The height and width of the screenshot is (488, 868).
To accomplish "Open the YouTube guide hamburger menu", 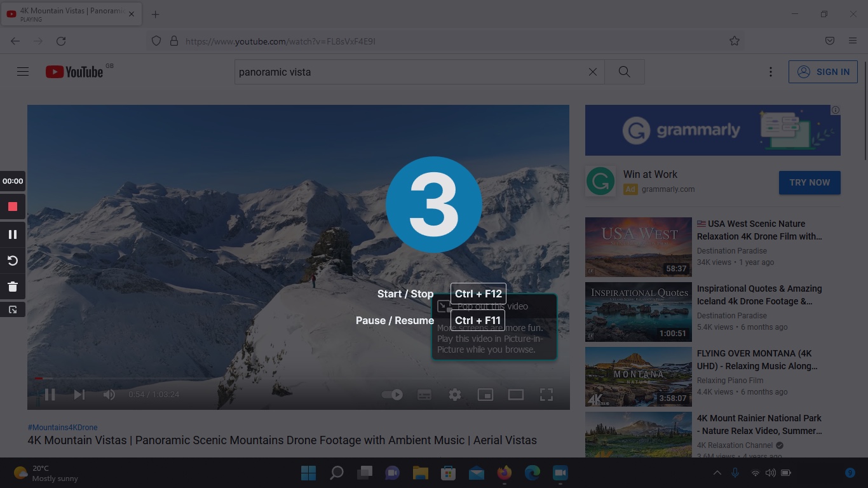I will click(22, 71).
